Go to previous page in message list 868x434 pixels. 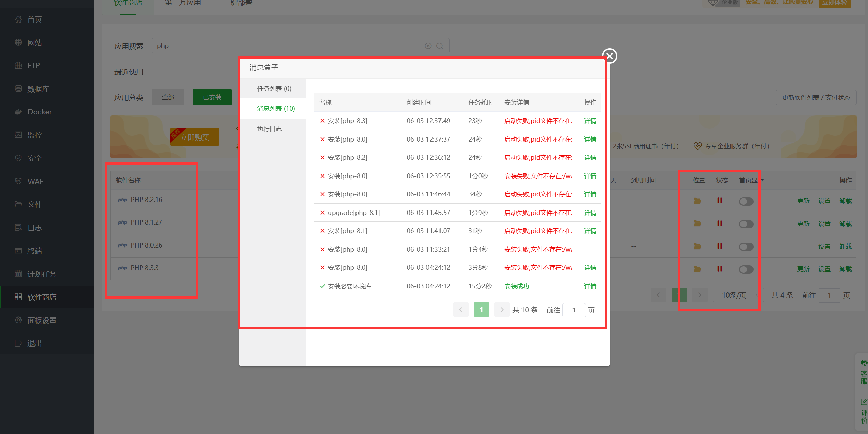point(461,310)
